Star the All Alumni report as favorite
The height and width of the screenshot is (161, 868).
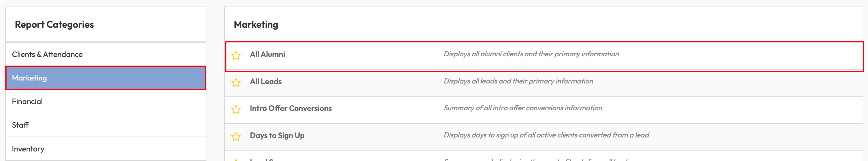tap(236, 55)
